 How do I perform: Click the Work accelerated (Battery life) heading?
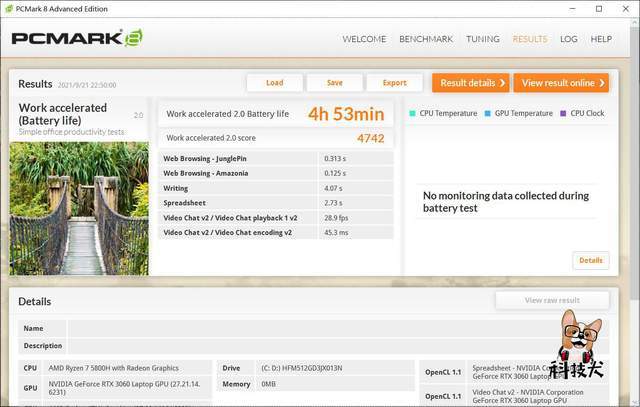pos(63,114)
